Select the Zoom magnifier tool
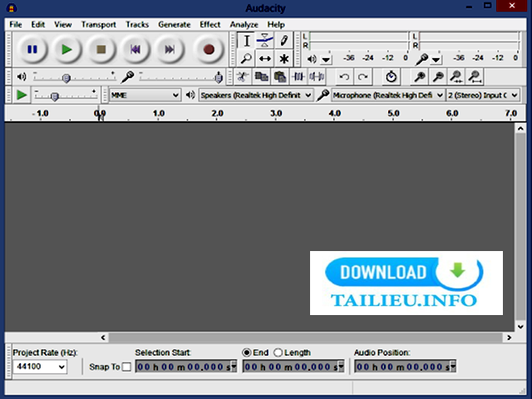Viewport: 532px width, 399px height. 246,58
